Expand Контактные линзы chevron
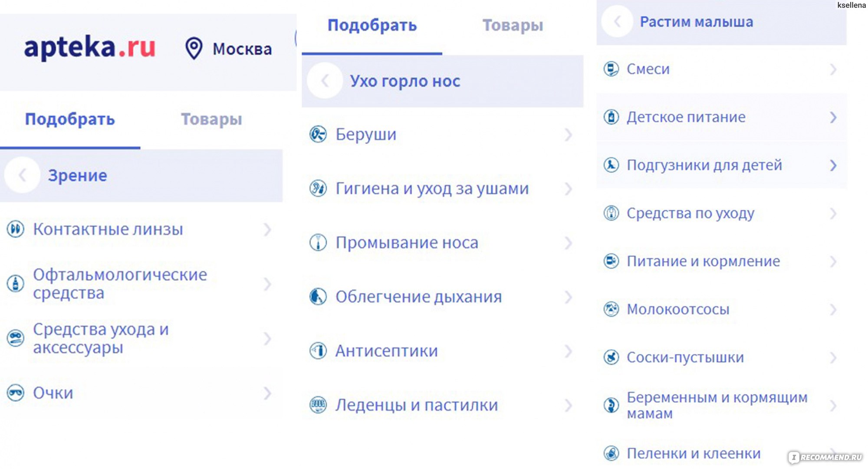868x469 pixels. click(267, 229)
